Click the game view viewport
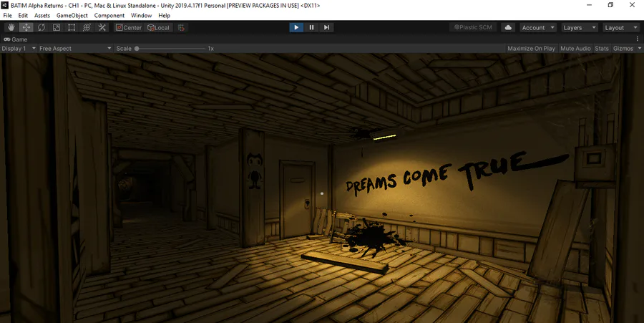The width and height of the screenshot is (644, 323). tap(322, 188)
